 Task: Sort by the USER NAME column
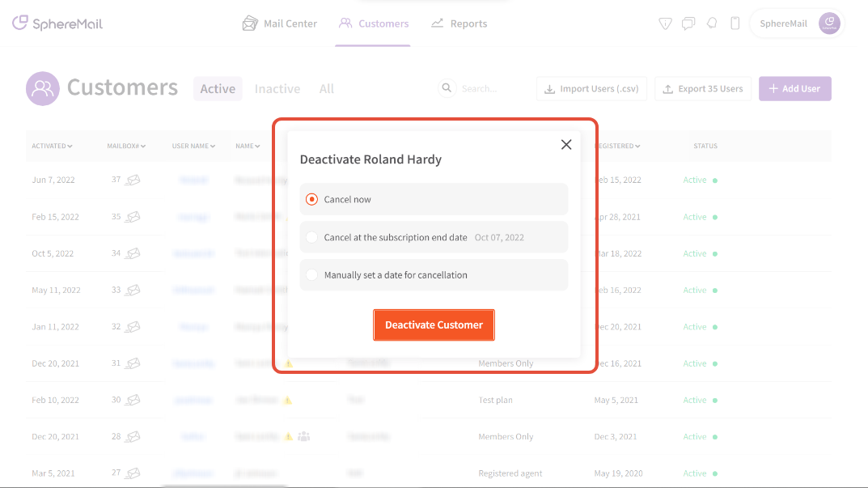pyautogui.click(x=193, y=146)
